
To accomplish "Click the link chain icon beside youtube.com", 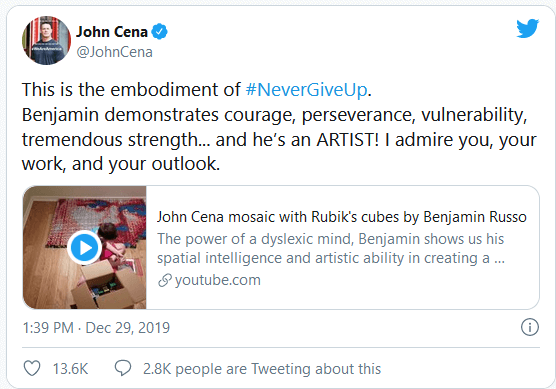I will coord(165,280).
